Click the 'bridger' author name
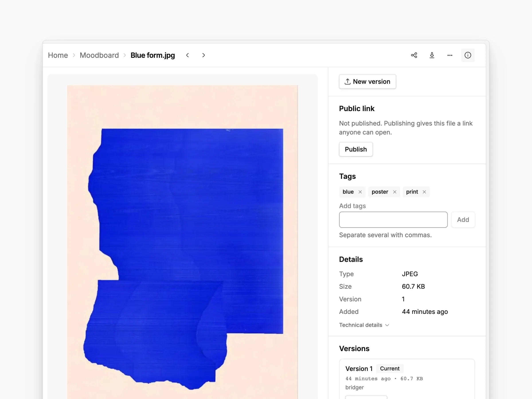This screenshot has height=399, width=532. pyautogui.click(x=354, y=387)
